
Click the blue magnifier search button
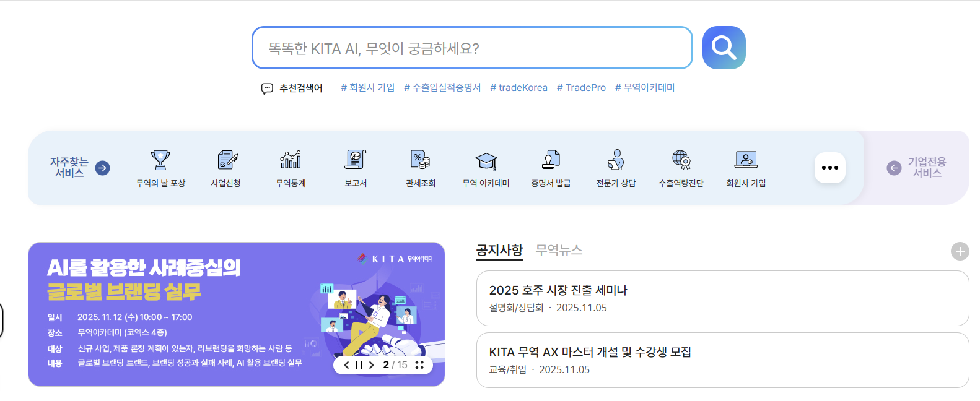724,48
